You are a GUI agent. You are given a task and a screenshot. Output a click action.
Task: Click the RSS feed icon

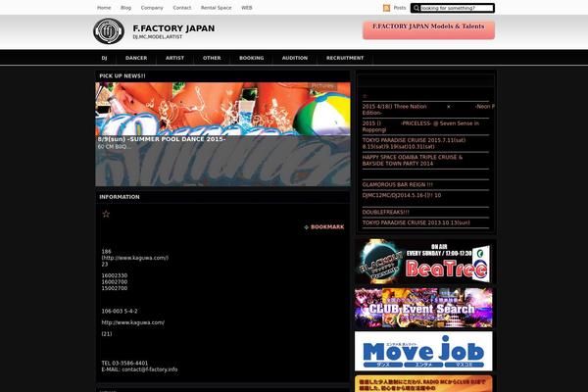click(x=386, y=8)
